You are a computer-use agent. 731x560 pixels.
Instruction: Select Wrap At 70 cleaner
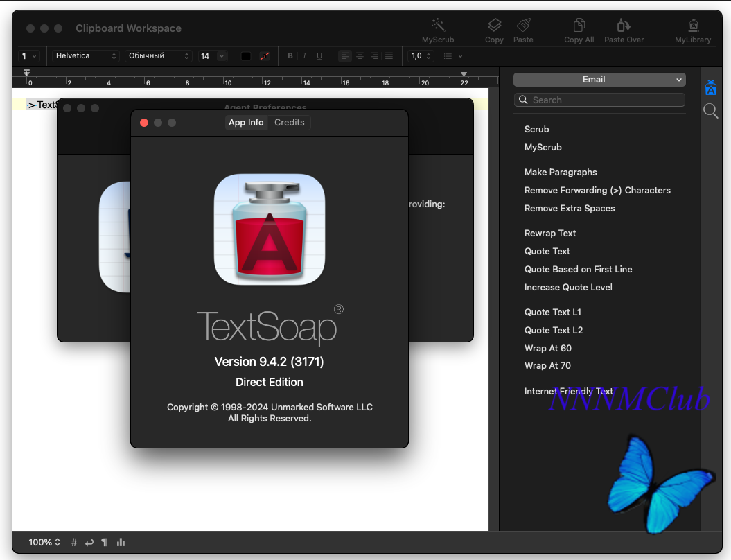click(547, 365)
